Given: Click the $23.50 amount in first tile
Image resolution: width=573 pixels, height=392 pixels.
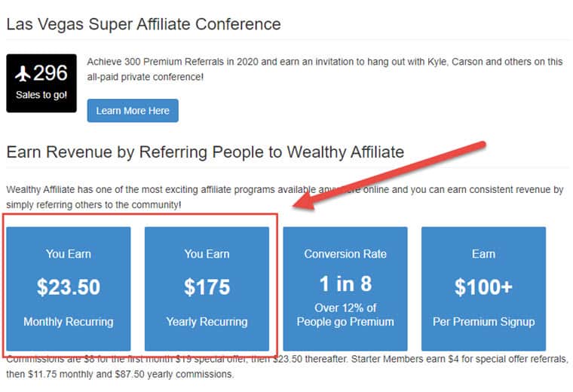Looking at the screenshot, I should coord(69,286).
